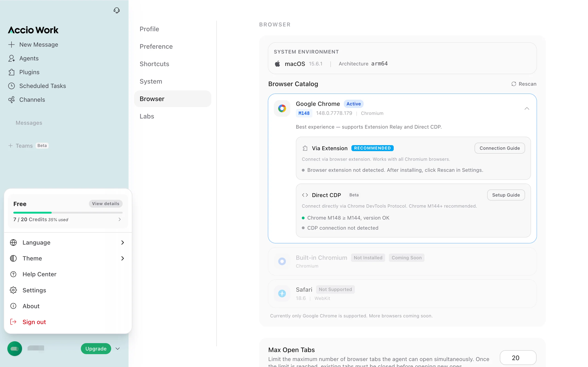The height and width of the screenshot is (367, 588).
Task: Click the Max Open Tabs number field
Action: 518,358
